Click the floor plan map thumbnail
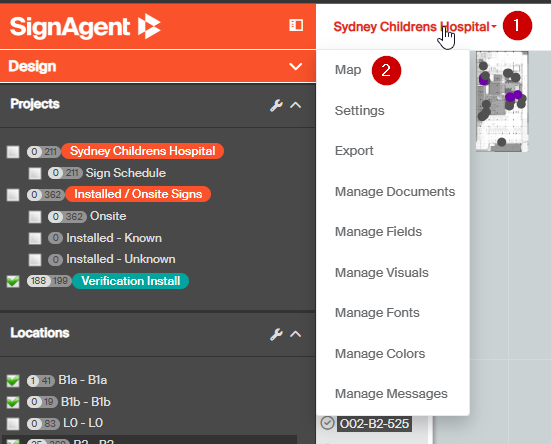This screenshot has width=551, height=444. [502, 102]
